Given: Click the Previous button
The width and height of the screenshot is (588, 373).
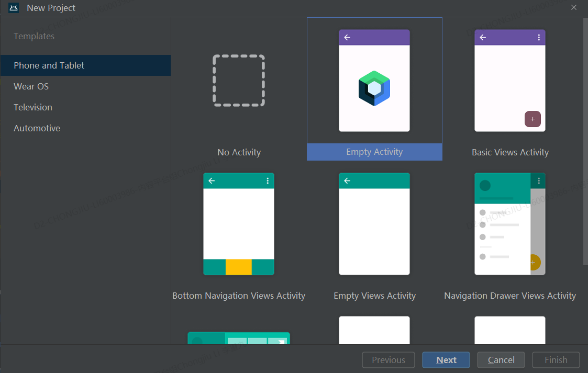Looking at the screenshot, I should coord(389,360).
